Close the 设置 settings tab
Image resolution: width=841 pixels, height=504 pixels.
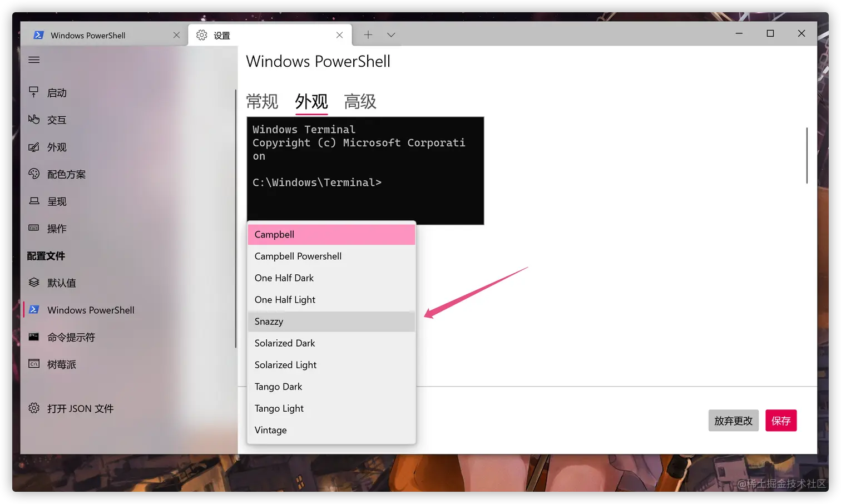tap(339, 35)
